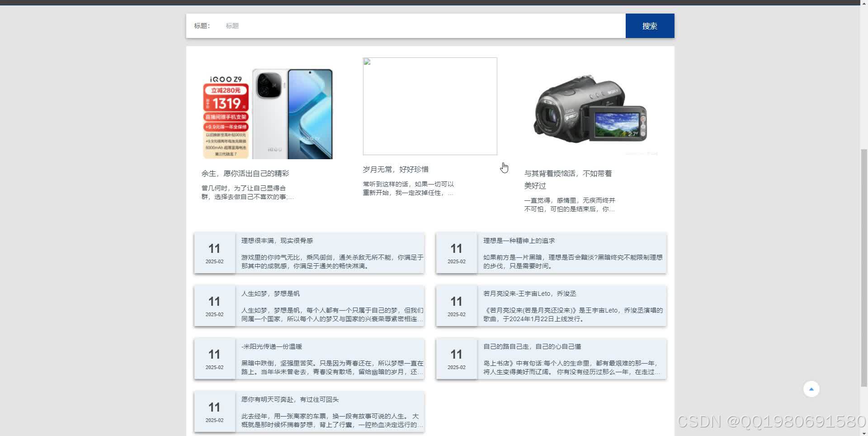
Task: Click the back-to-top arrow icon
Action: 811,389
